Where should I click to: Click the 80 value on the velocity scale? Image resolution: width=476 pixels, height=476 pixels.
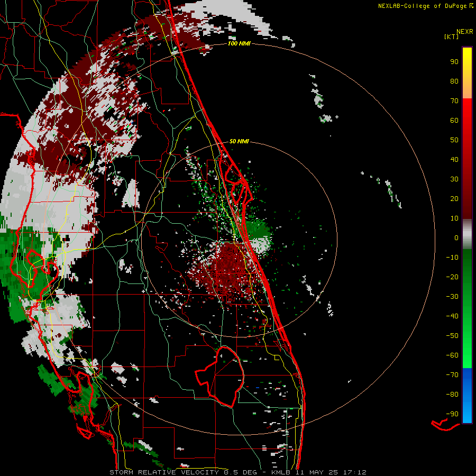(x=454, y=81)
